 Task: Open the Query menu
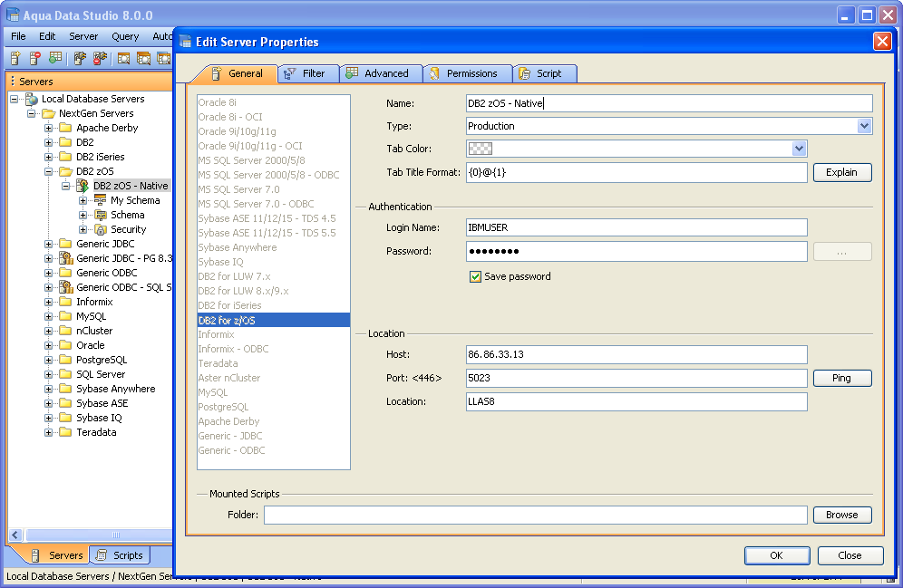pos(125,36)
